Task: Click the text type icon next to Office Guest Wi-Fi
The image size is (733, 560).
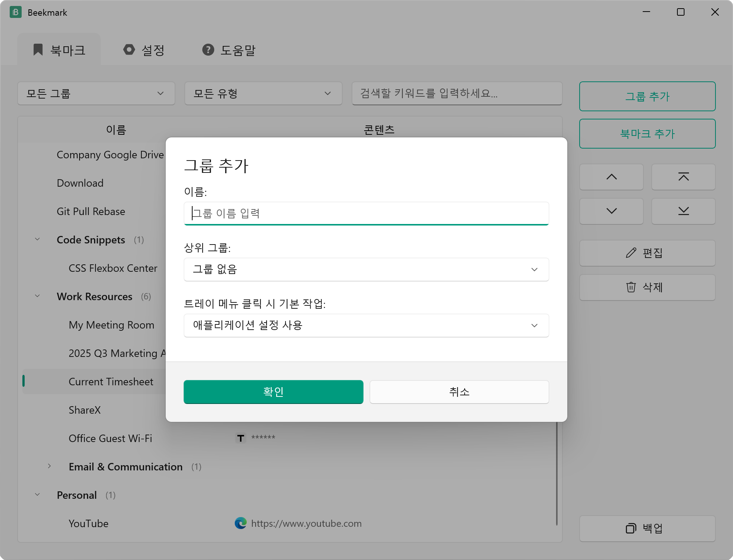Action: click(x=241, y=438)
